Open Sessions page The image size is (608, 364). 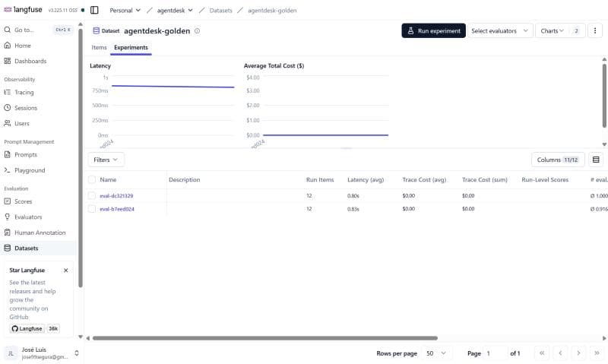point(26,108)
